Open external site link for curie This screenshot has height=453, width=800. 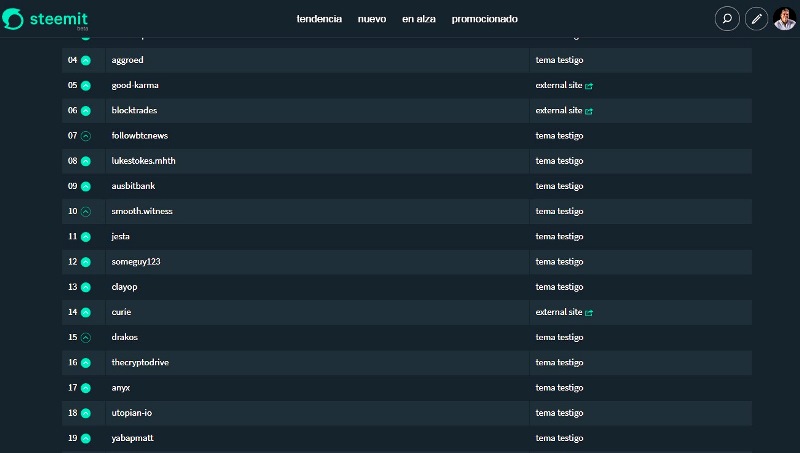click(564, 312)
